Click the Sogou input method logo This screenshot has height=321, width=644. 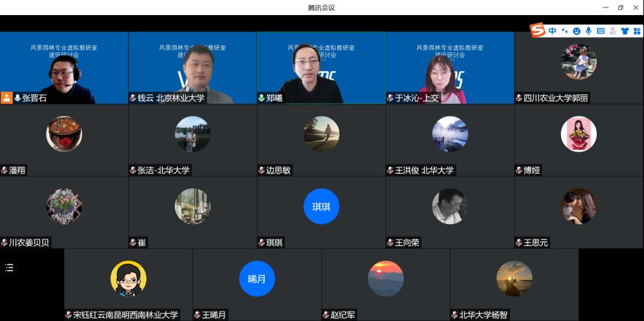[x=537, y=30]
